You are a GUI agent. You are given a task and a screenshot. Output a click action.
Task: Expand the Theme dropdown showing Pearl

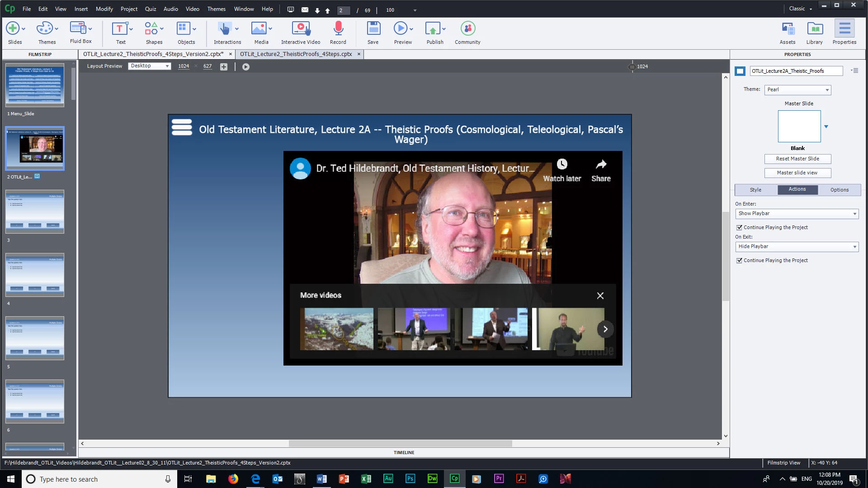coord(798,90)
